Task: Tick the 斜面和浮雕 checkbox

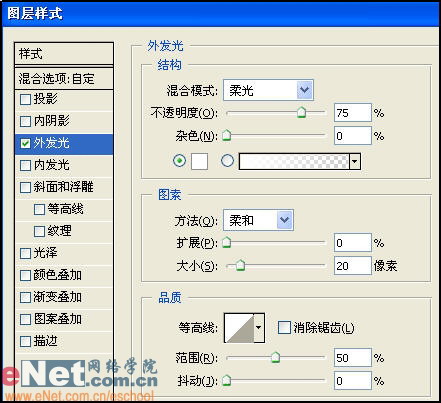Action: pyautogui.click(x=25, y=187)
